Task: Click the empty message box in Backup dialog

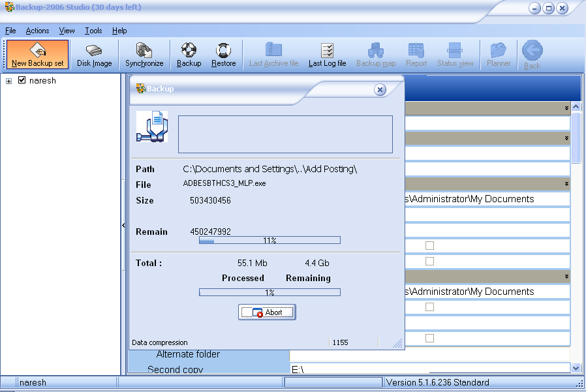Action: pos(285,134)
